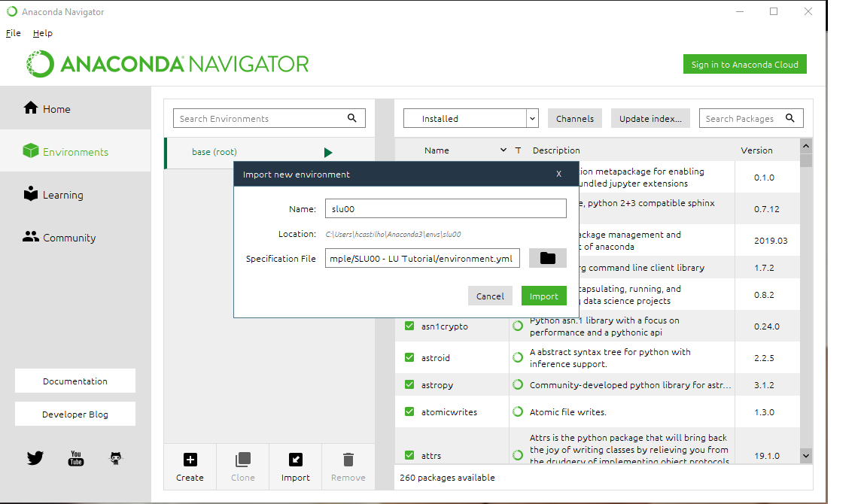Click the status circle icon for astroid
The image size is (867, 504).
(518, 357)
